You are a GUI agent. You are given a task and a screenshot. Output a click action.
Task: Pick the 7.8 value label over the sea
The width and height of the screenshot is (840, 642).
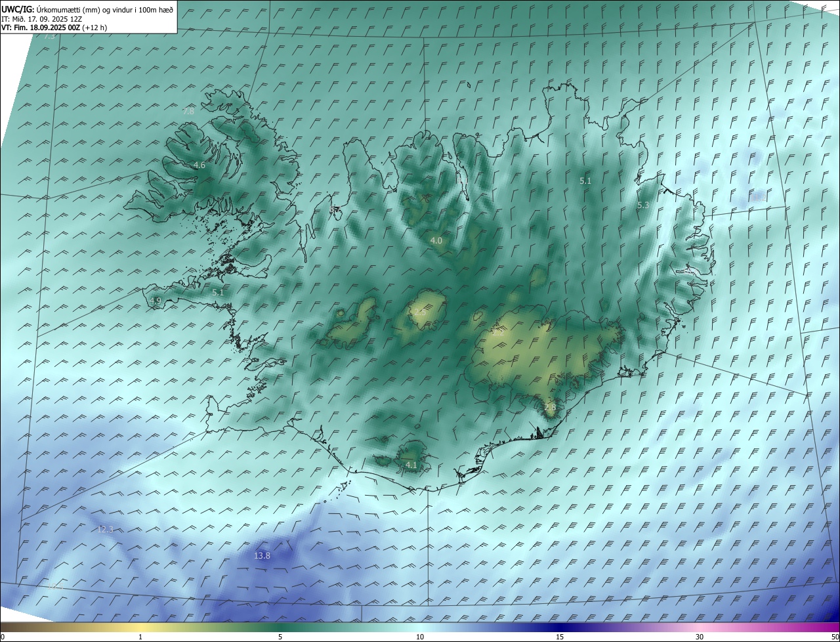[x=188, y=112]
